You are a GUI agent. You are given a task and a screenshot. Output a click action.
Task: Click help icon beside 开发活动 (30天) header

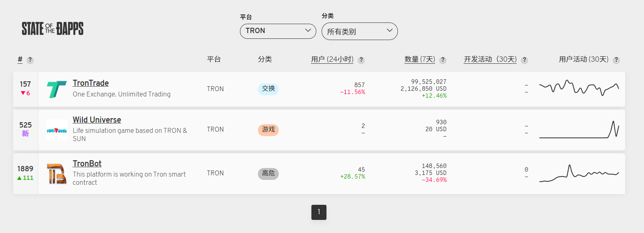pos(524,60)
